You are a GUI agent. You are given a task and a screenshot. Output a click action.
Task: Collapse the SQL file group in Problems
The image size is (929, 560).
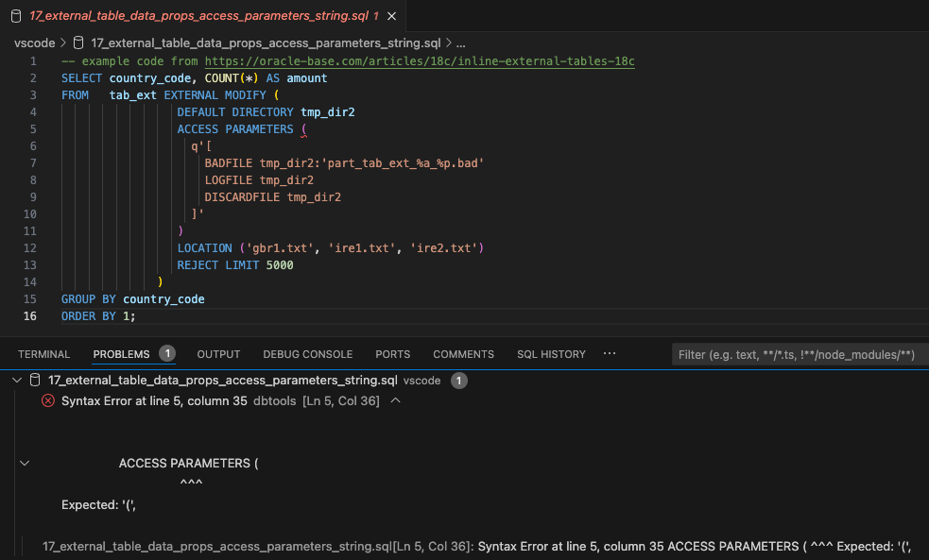pyautogui.click(x=17, y=380)
